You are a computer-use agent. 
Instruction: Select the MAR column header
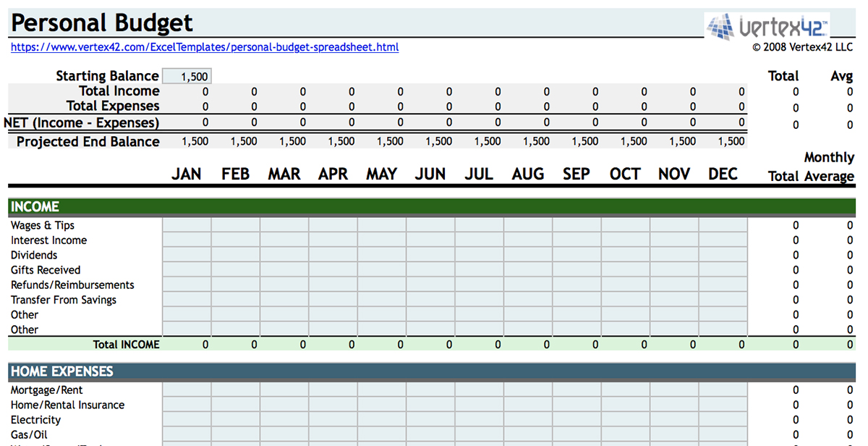pyautogui.click(x=284, y=174)
